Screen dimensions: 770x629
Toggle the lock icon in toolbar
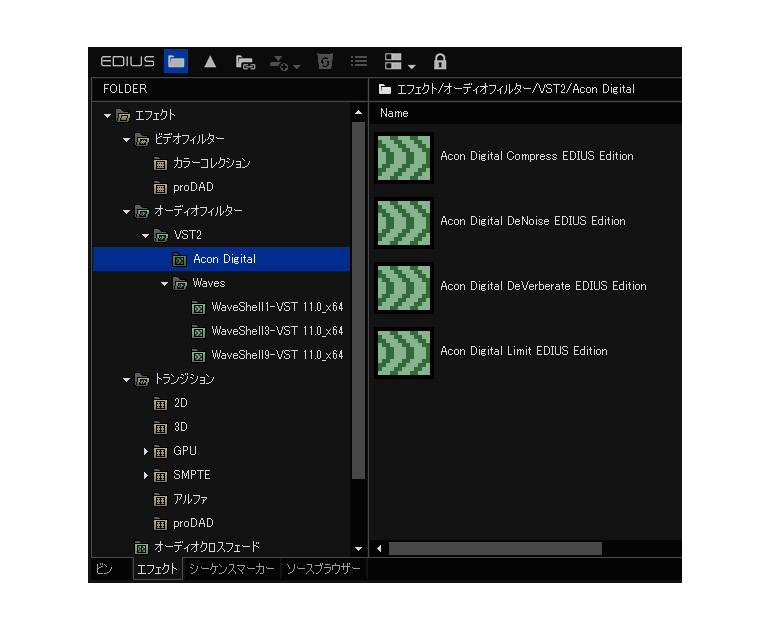(x=440, y=61)
